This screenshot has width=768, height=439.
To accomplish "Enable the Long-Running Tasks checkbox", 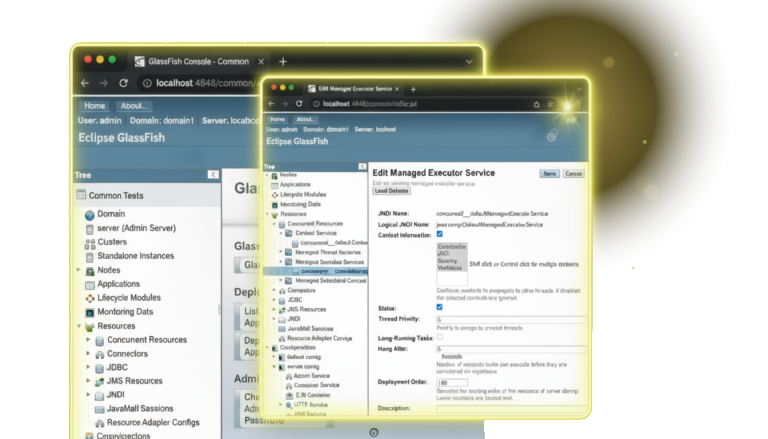I will tap(439, 337).
